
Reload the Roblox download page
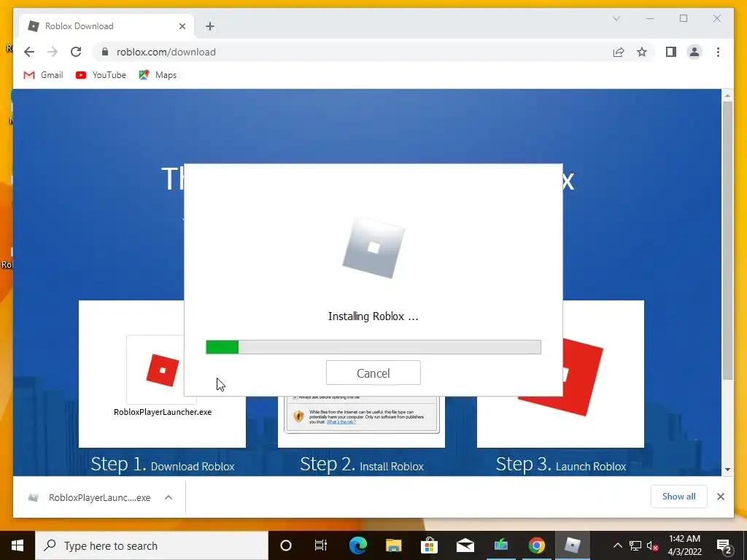click(76, 52)
